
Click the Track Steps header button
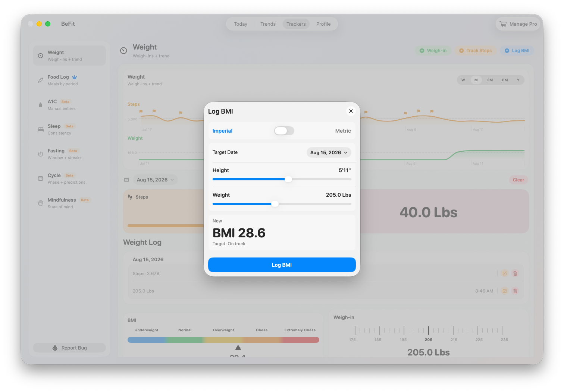coord(476,51)
